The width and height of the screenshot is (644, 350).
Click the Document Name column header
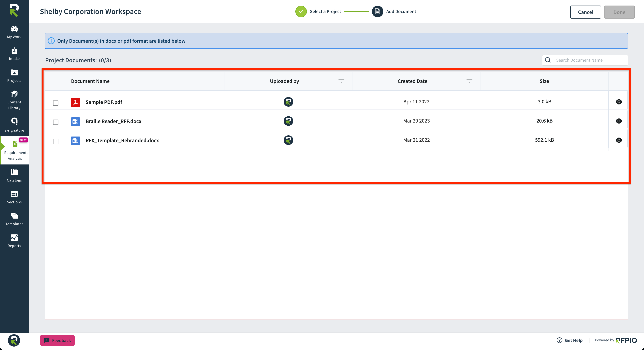[90, 81]
